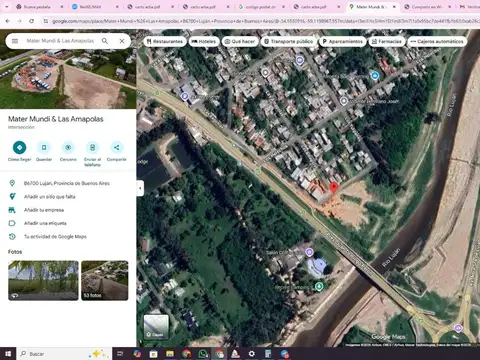Select the Cajeros automáticos filter chip

(437, 41)
